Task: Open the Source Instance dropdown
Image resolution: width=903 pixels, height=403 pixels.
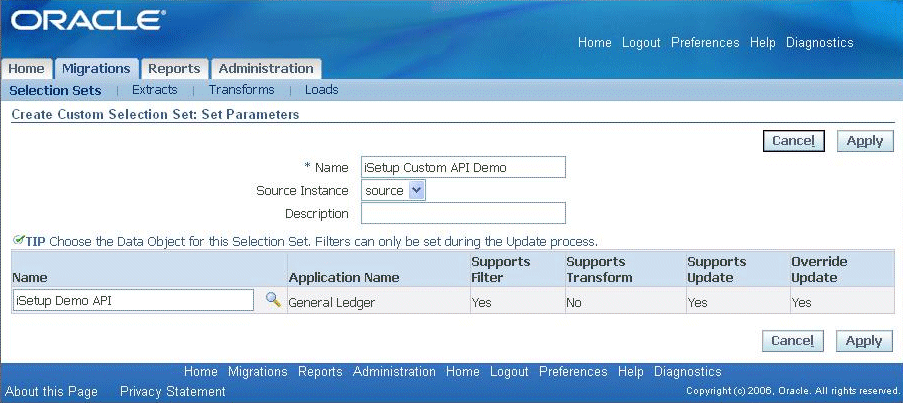Action: pos(393,191)
